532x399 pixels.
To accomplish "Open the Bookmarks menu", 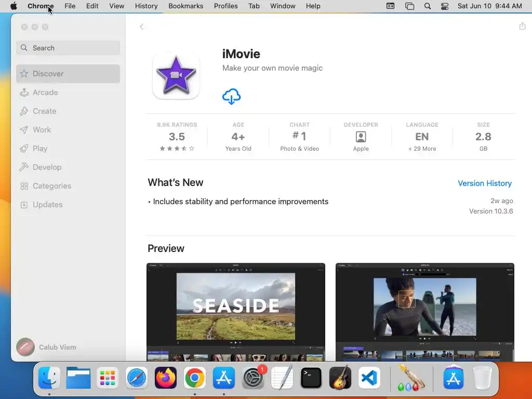I will click(x=185, y=6).
